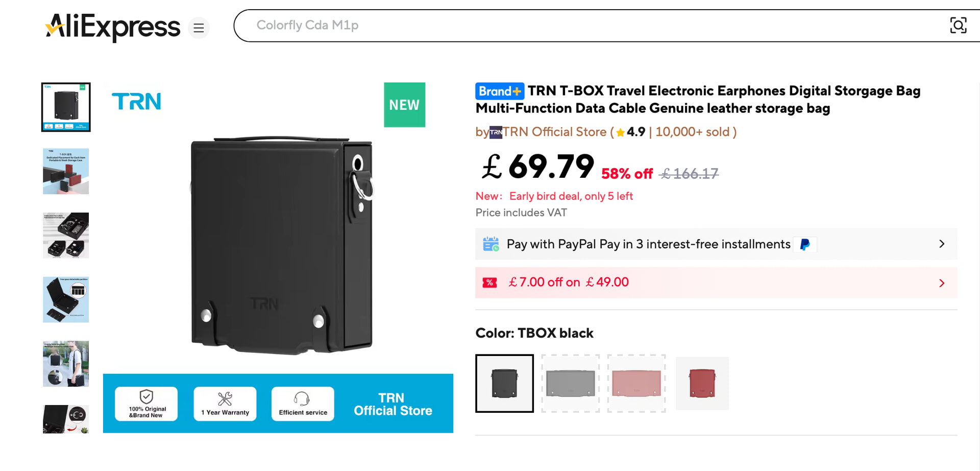Click the TRN store logo icon
This screenshot has width=980, height=471.
[496, 132]
